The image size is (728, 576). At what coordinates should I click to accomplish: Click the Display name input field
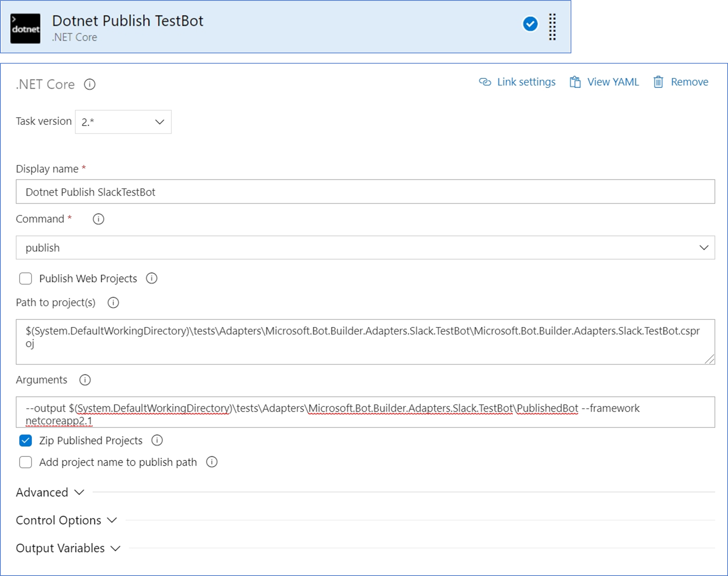pos(365,191)
